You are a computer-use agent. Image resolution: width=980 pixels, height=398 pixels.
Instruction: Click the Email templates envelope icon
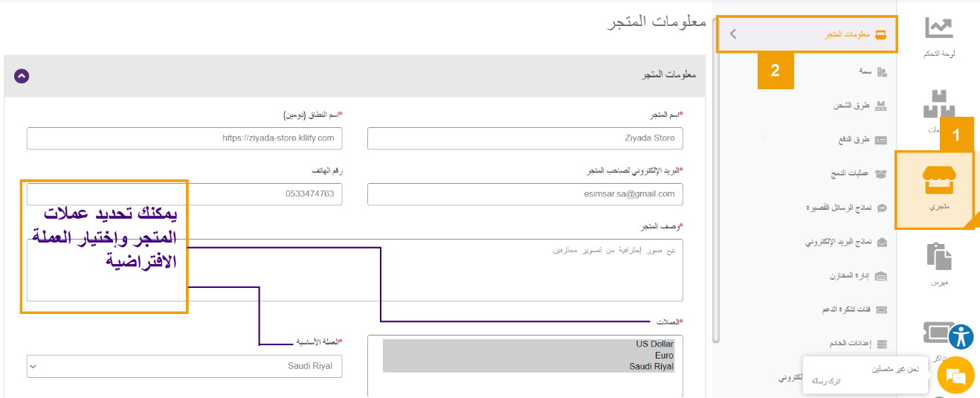click(x=882, y=242)
